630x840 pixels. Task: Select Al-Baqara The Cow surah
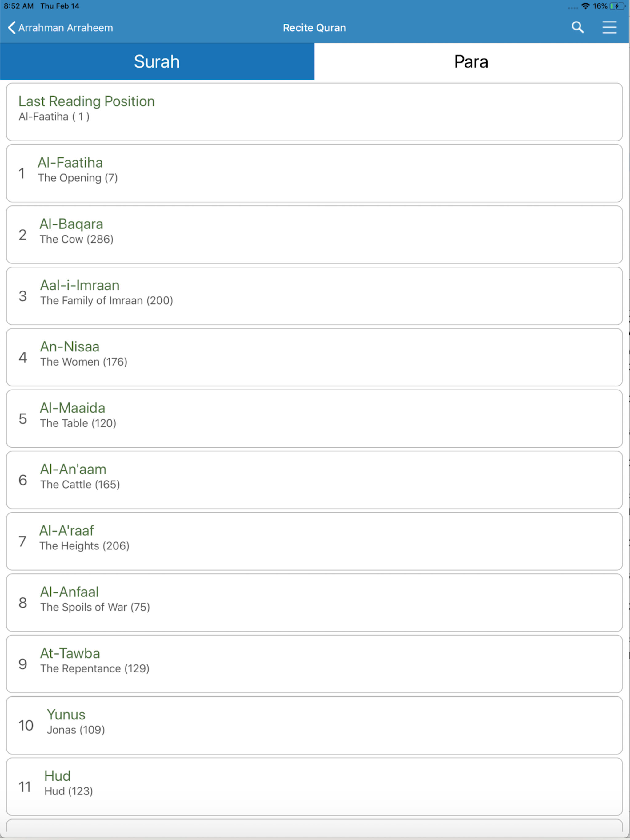coord(314,235)
